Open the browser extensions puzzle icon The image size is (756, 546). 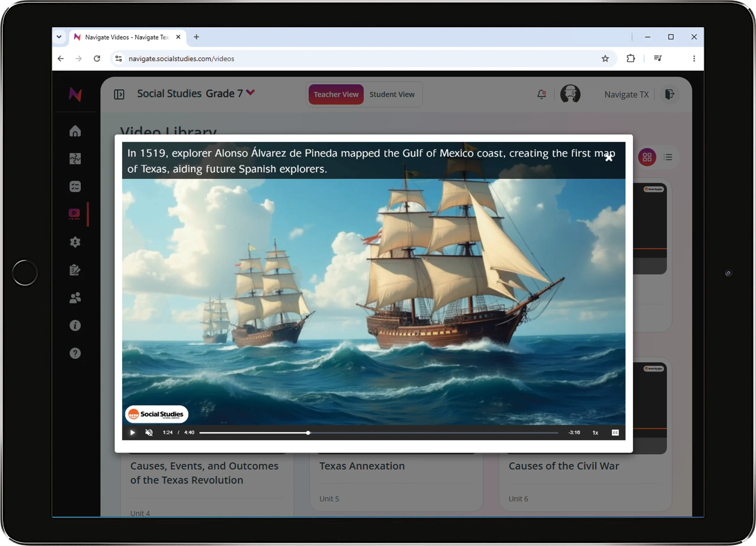click(x=630, y=59)
